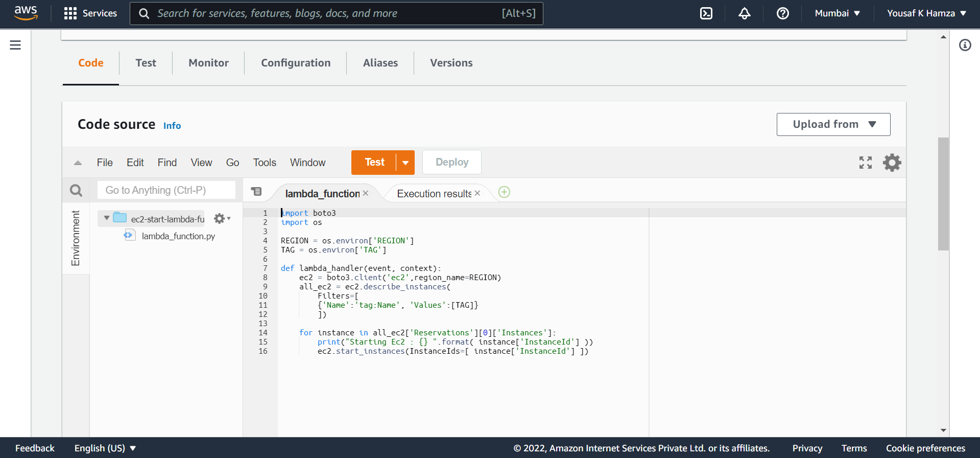Click the 'import boto3' code line
Screen dimensions: 980x458
pos(308,213)
